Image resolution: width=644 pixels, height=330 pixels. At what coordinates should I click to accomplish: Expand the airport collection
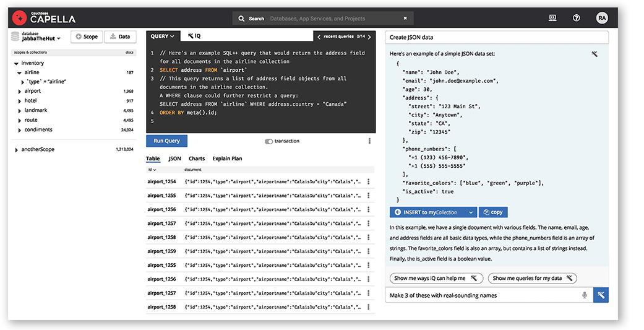coord(19,91)
